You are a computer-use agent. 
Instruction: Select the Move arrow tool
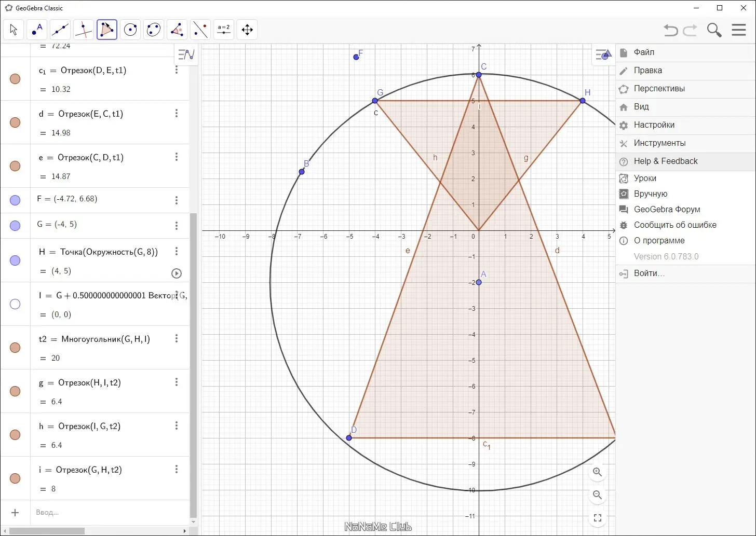point(14,30)
